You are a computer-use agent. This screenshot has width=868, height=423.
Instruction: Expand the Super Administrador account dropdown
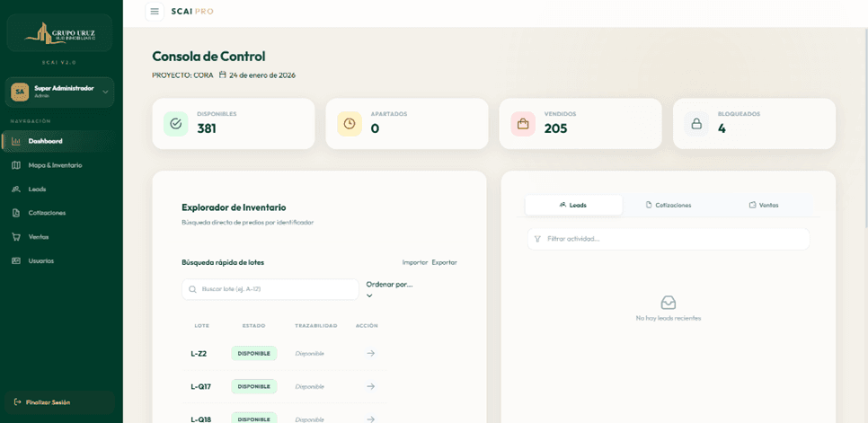tap(105, 92)
